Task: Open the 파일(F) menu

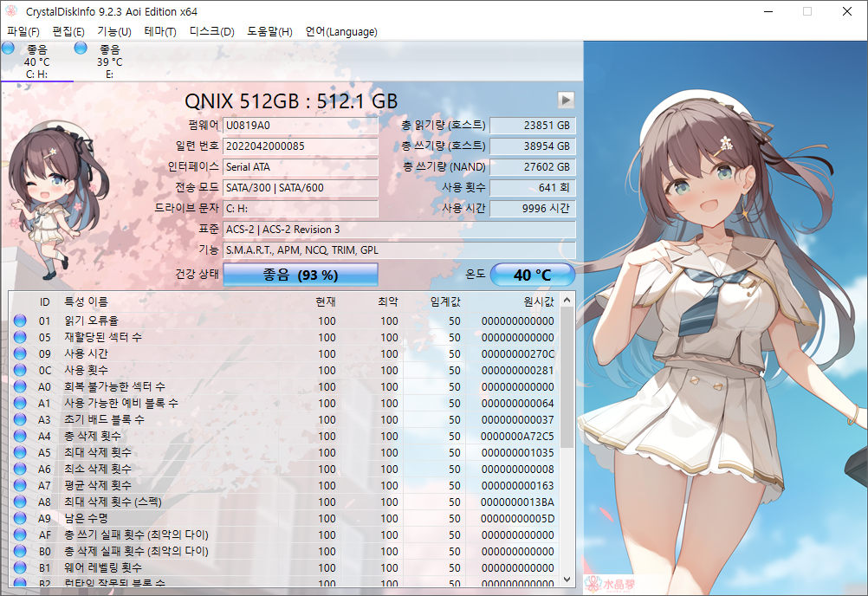Action: pos(23,31)
